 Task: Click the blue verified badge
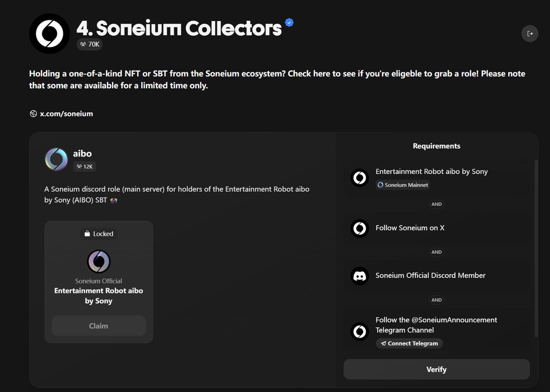(x=289, y=22)
